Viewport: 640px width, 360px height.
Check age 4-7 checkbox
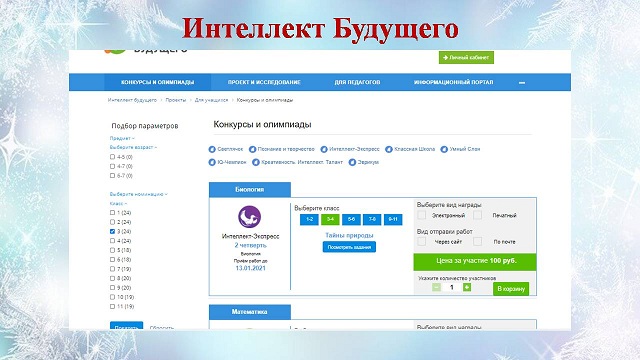112,166
